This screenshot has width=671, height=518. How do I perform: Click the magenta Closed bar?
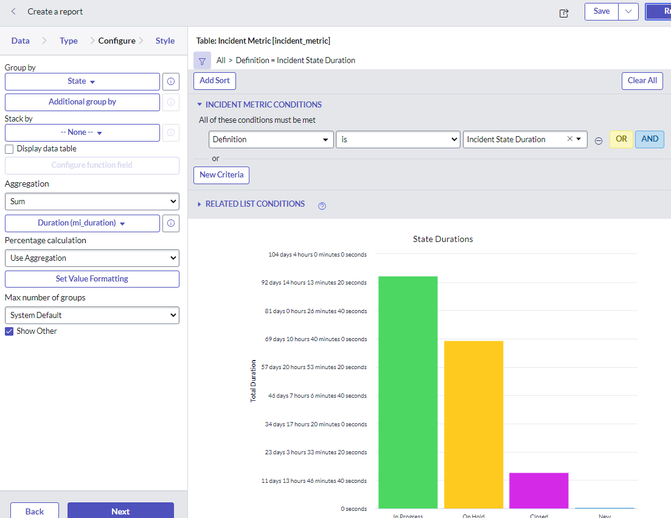(539, 491)
